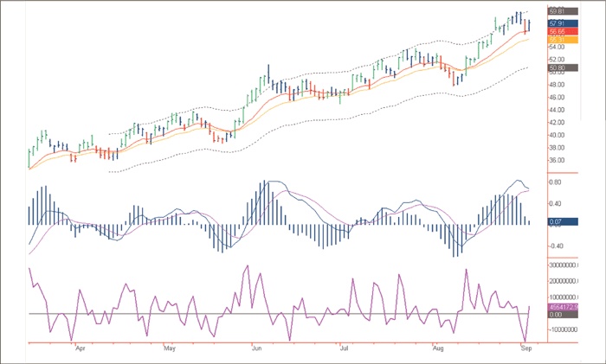Select the gray 59.81 upper channel label
Screen dimensions: 606x364
click(x=557, y=11)
